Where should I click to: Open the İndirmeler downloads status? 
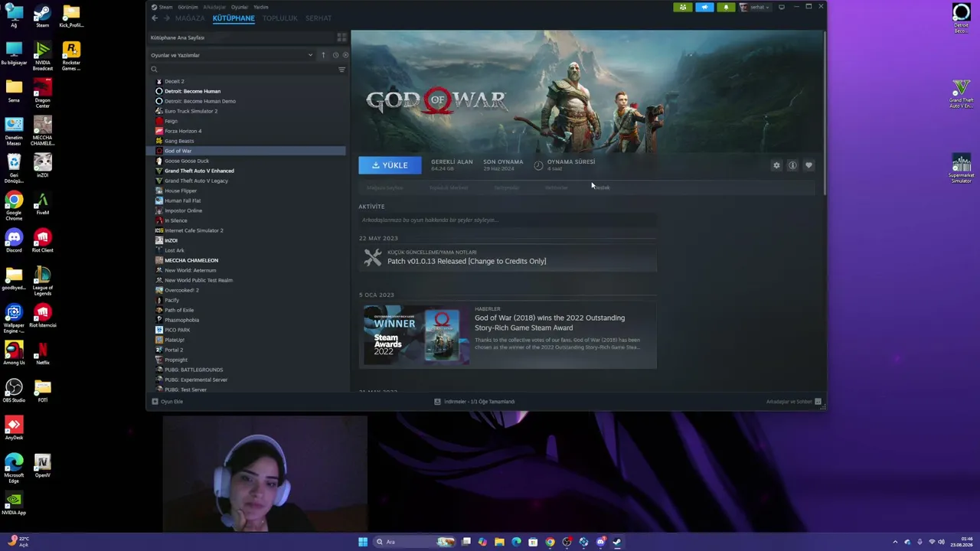(x=475, y=402)
